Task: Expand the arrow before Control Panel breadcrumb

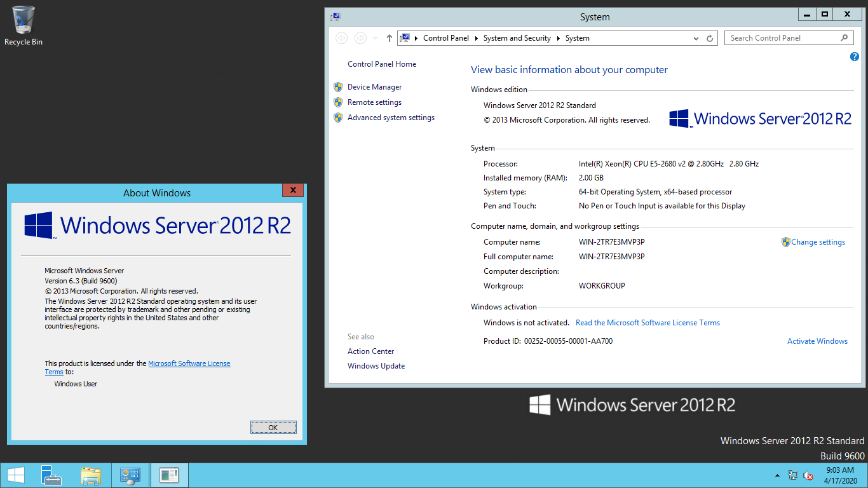Action: [416, 38]
